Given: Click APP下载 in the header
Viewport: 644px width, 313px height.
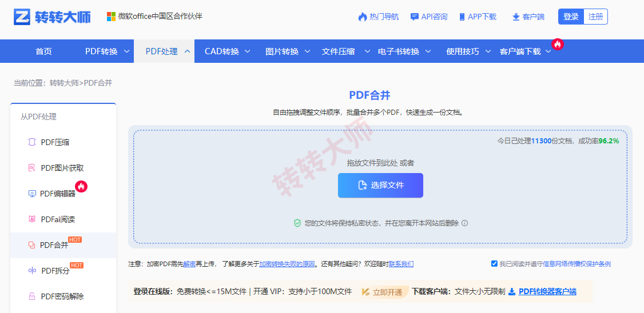Looking at the screenshot, I should click(x=482, y=17).
